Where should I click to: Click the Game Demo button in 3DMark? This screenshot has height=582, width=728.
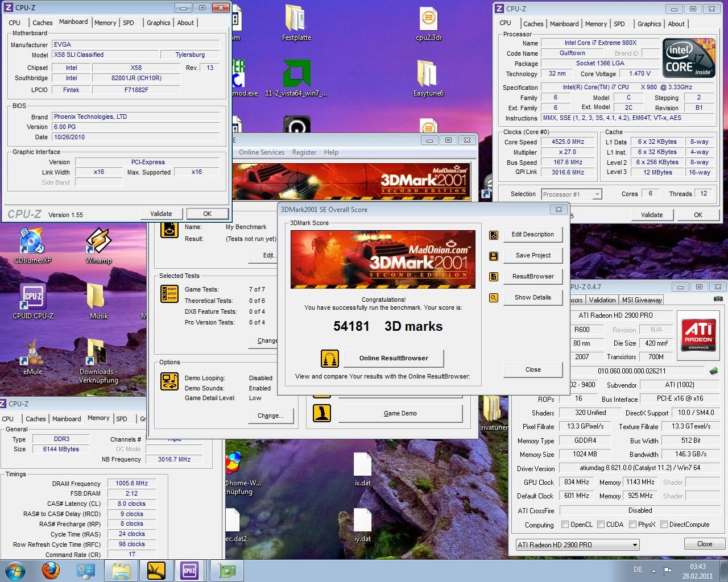(x=400, y=413)
